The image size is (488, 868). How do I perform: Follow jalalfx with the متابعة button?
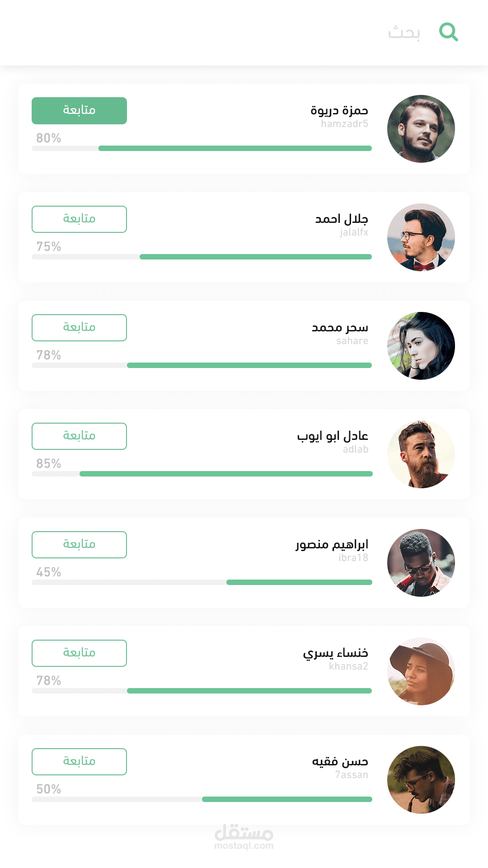tap(79, 219)
